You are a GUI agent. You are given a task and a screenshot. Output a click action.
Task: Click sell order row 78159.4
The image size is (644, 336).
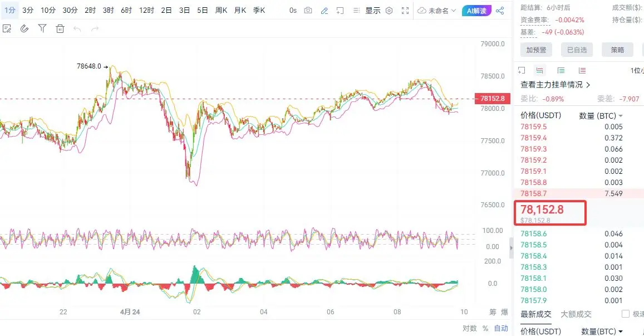[x=579, y=138]
